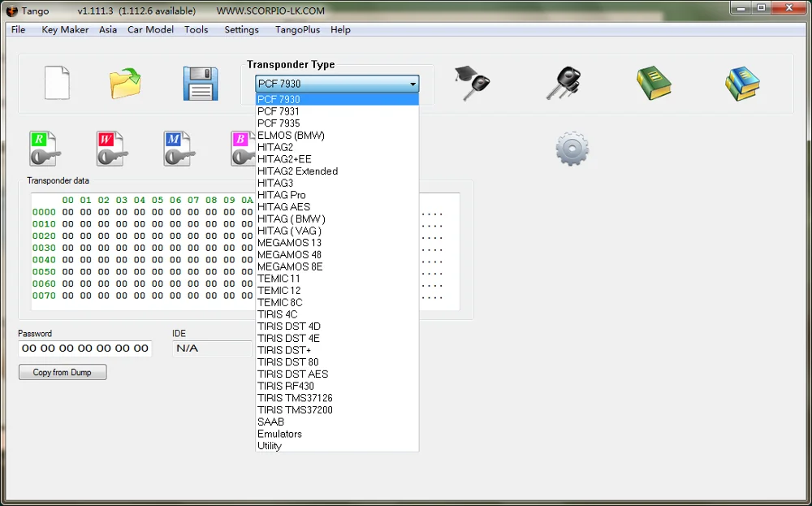Open an existing dump file
The height and width of the screenshot is (506, 812).
pos(125,82)
